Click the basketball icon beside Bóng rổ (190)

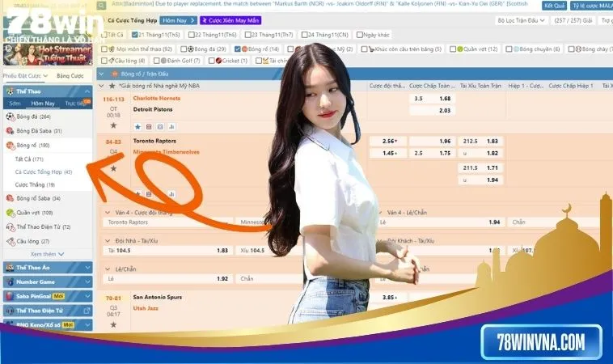tap(11, 145)
